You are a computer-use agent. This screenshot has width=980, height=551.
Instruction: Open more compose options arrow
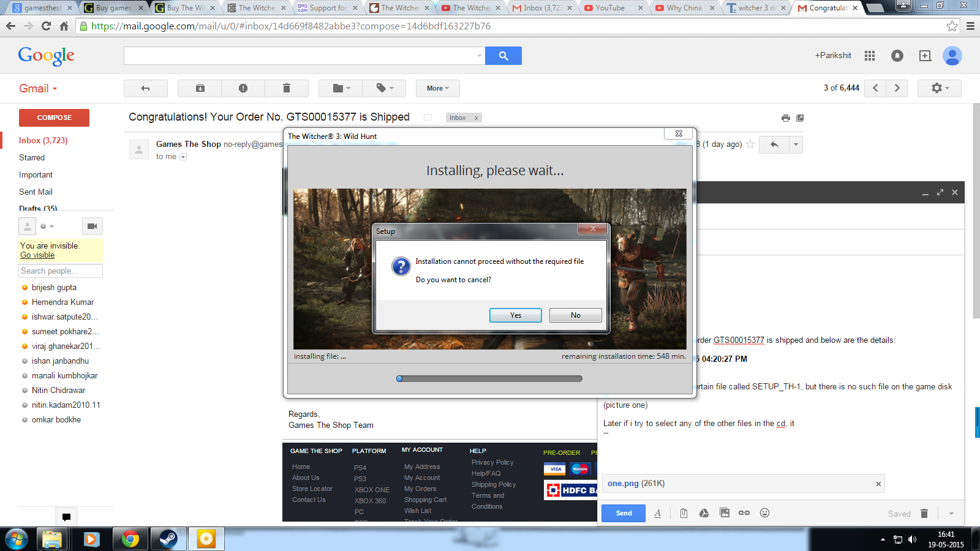951,513
